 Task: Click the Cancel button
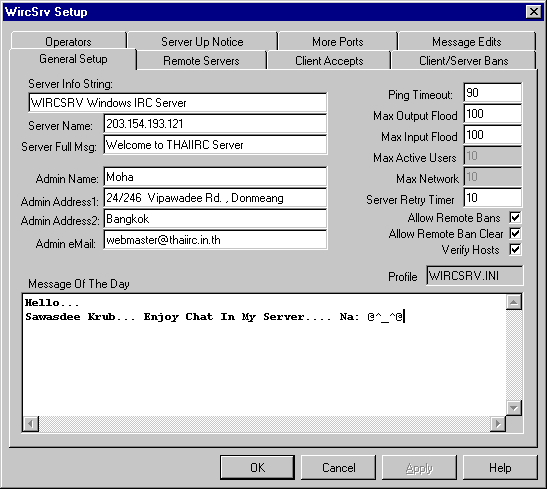coord(338,467)
